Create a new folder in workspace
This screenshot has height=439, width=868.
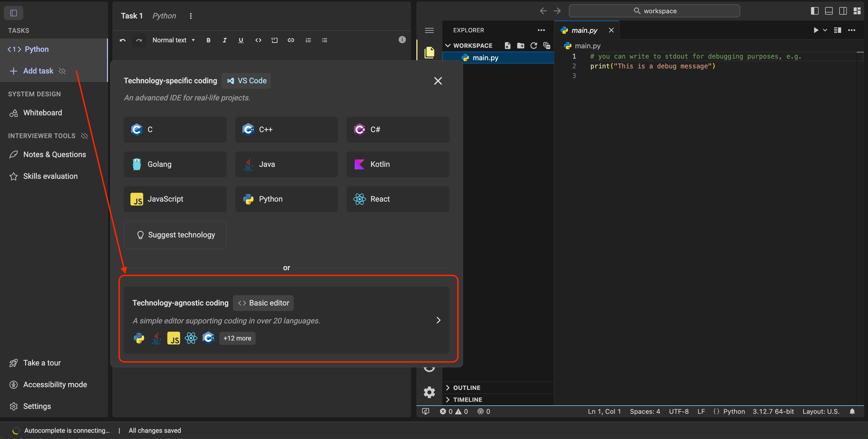pyautogui.click(x=521, y=46)
